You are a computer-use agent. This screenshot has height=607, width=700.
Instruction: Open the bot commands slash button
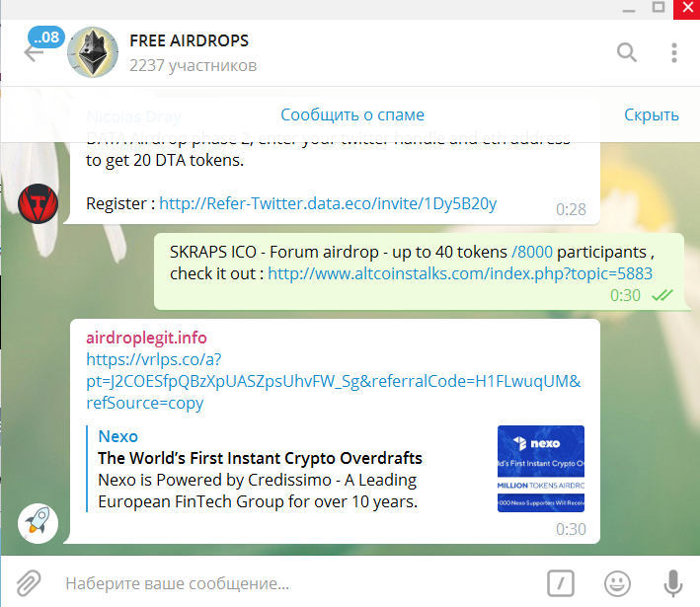coord(561,583)
